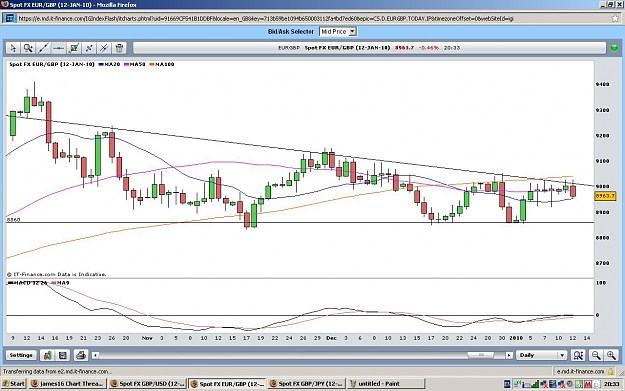Viewport: 625px width, 391px height.
Task: Select the blue crossed-arrows tool
Action: (88, 48)
